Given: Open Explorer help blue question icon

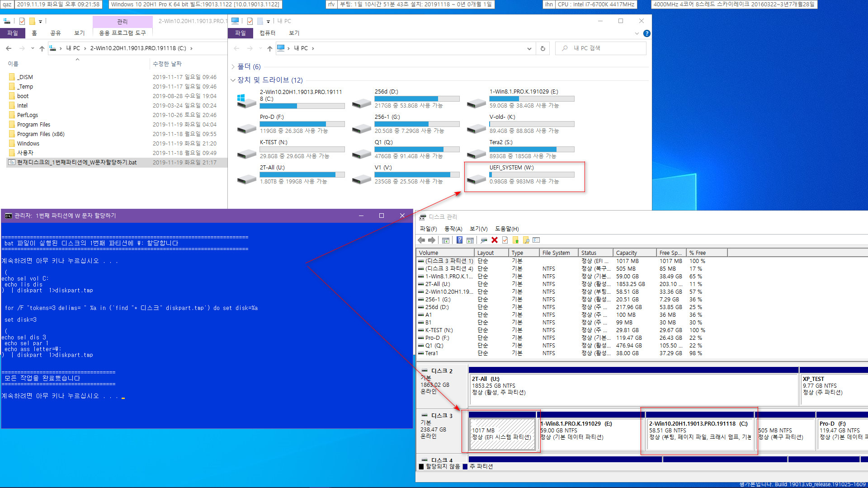Looking at the screenshot, I should click(x=647, y=33).
